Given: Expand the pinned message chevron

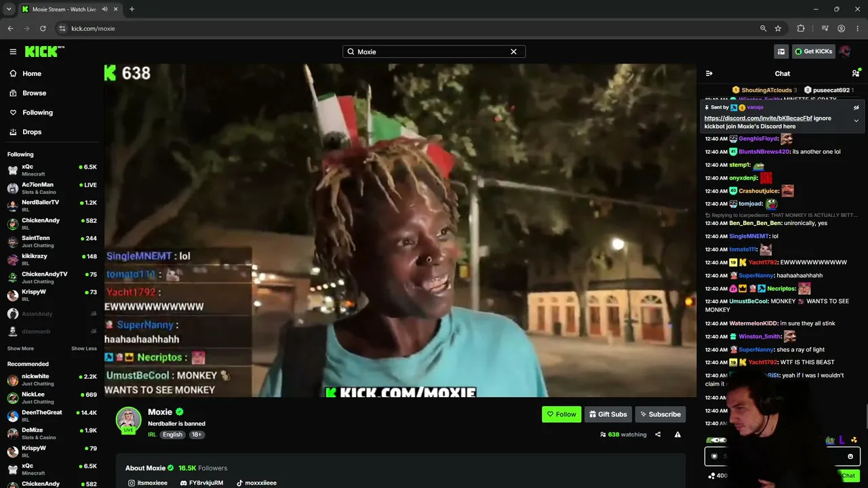Looking at the screenshot, I should coord(856,121).
